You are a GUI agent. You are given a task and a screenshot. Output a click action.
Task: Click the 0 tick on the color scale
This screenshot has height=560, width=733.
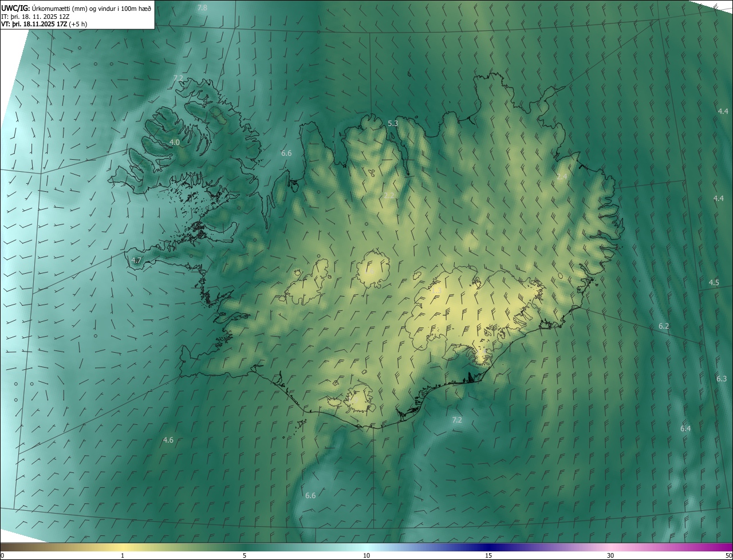2,556
